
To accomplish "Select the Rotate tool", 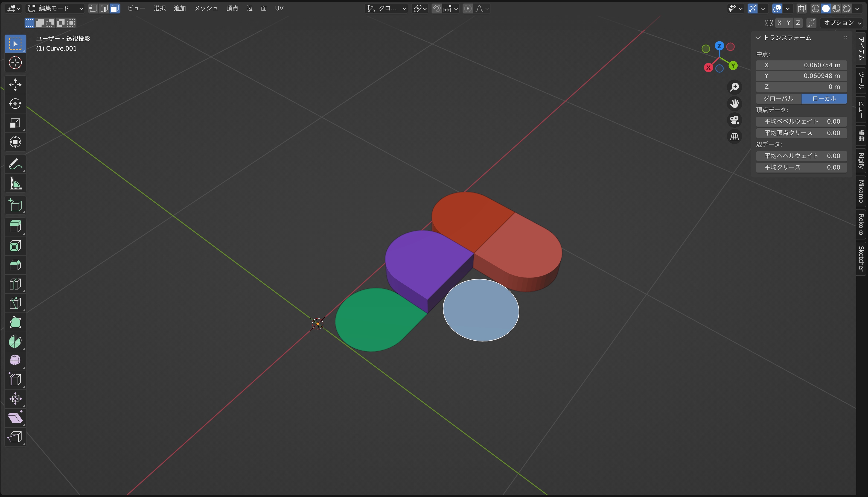I will click(x=15, y=104).
